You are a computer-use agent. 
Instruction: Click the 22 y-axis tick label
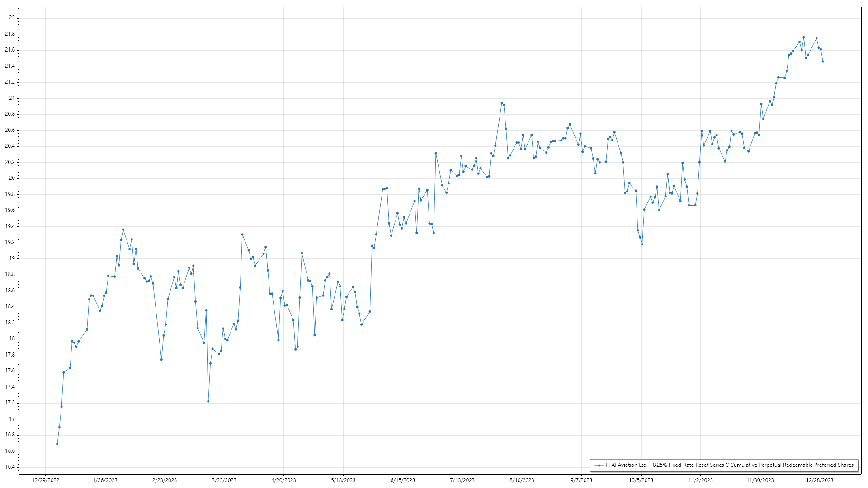pos(12,18)
